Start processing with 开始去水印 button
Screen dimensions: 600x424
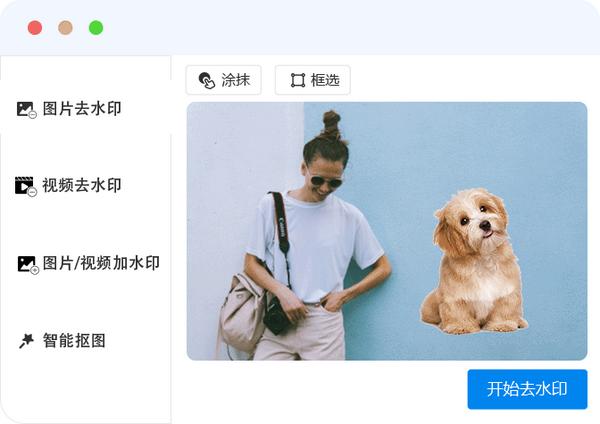pos(527,389)
